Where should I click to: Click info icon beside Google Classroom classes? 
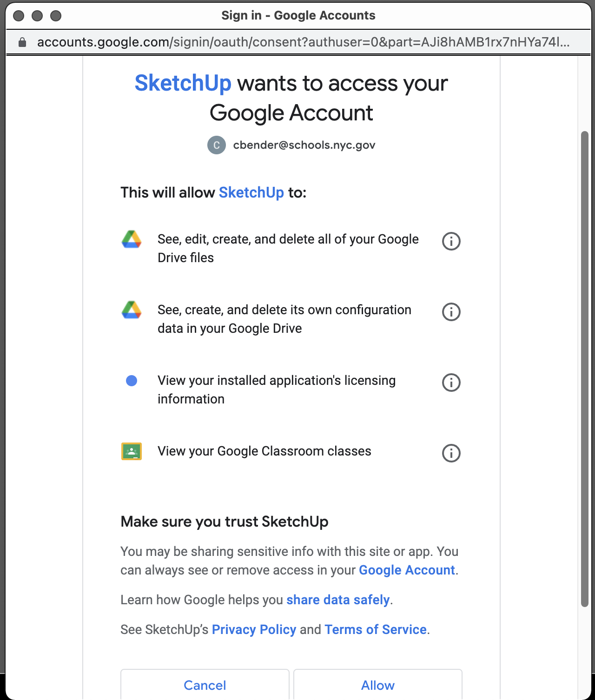(x=451, y=453)
